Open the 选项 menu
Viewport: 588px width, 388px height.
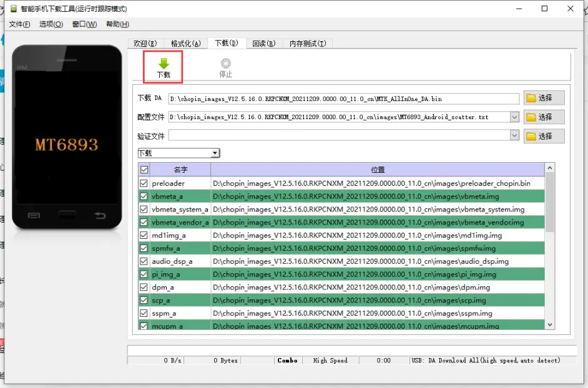click(51, 24)
